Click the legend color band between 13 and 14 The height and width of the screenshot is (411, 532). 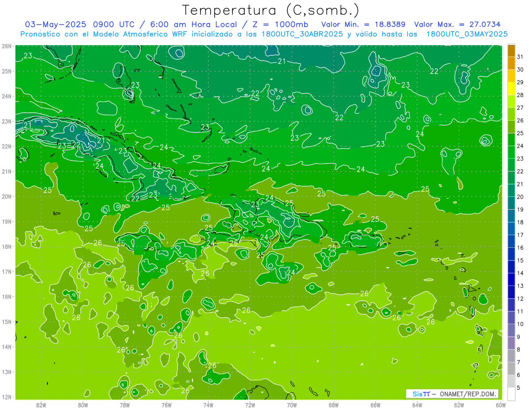[511, 279]
